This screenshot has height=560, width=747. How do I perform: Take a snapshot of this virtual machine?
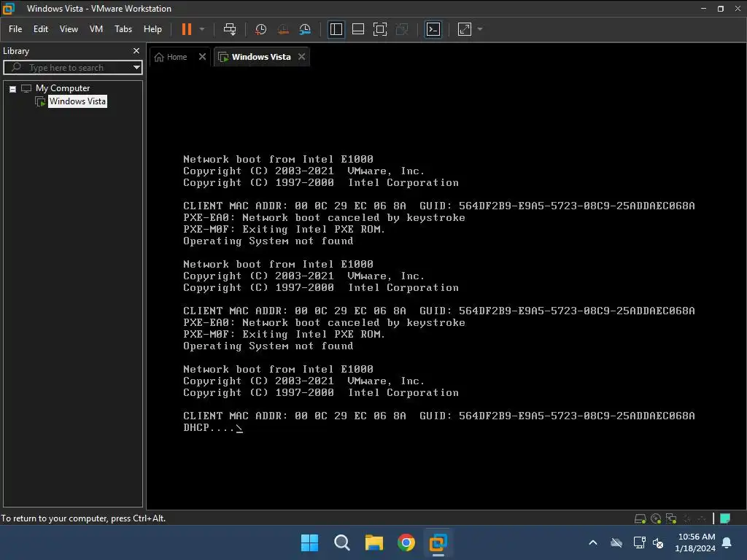(x=260, y=29)
